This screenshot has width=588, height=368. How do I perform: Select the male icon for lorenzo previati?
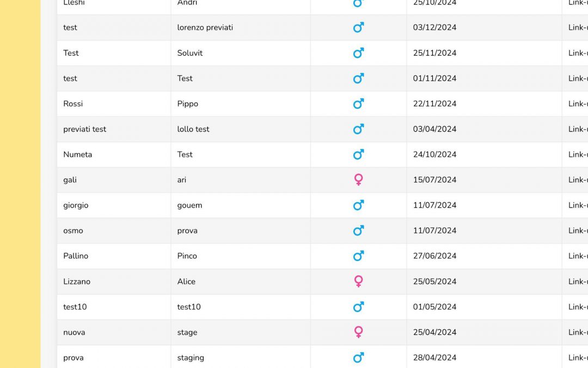(x=358, y=27)
